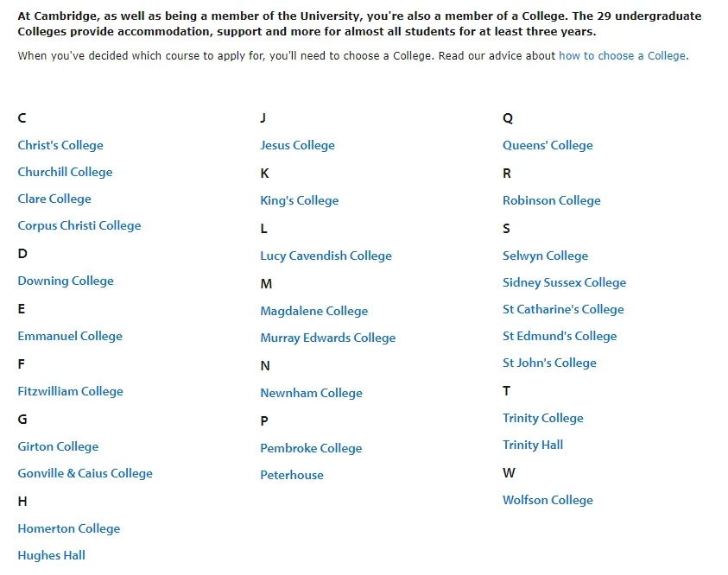
Task: Open the 'how to choose a College' link
Action: 622,55
